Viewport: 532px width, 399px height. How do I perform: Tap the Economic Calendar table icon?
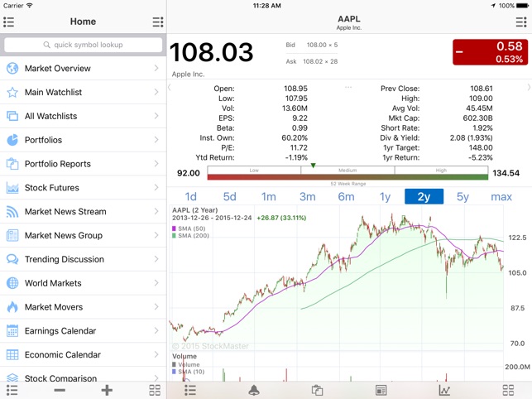[12, 354]
